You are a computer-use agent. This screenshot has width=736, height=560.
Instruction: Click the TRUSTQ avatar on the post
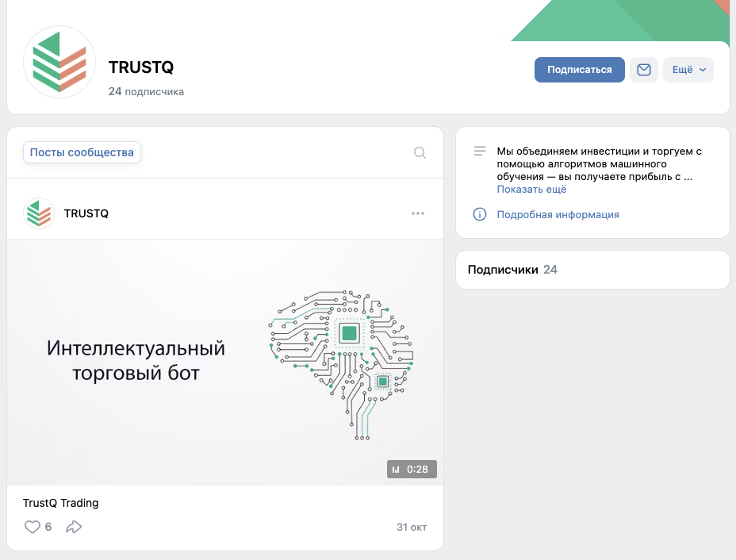coord(38,213)
